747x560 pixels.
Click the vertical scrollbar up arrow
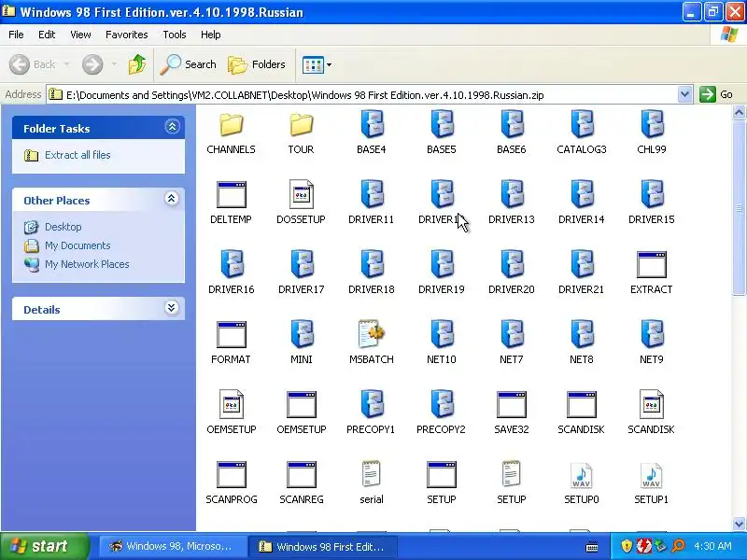(x=739, y=113)
